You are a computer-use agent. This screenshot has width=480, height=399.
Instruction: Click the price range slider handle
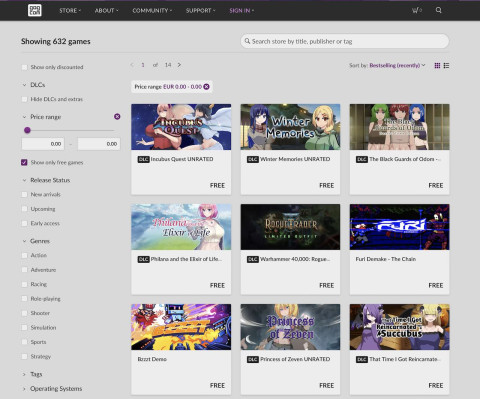(27, 130)
